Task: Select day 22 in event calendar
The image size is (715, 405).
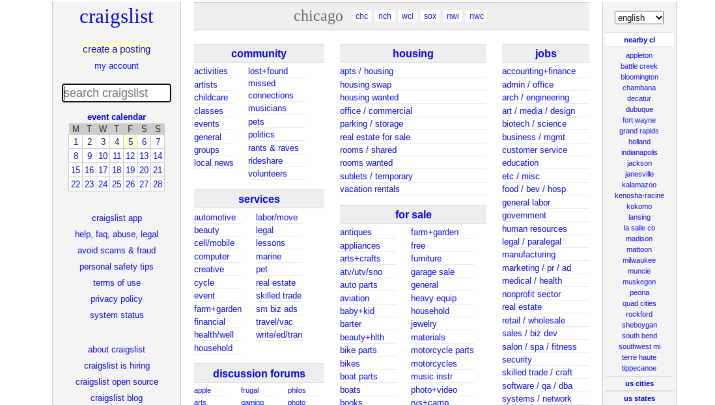Action: pyautogui.click(x=76, y=184)
